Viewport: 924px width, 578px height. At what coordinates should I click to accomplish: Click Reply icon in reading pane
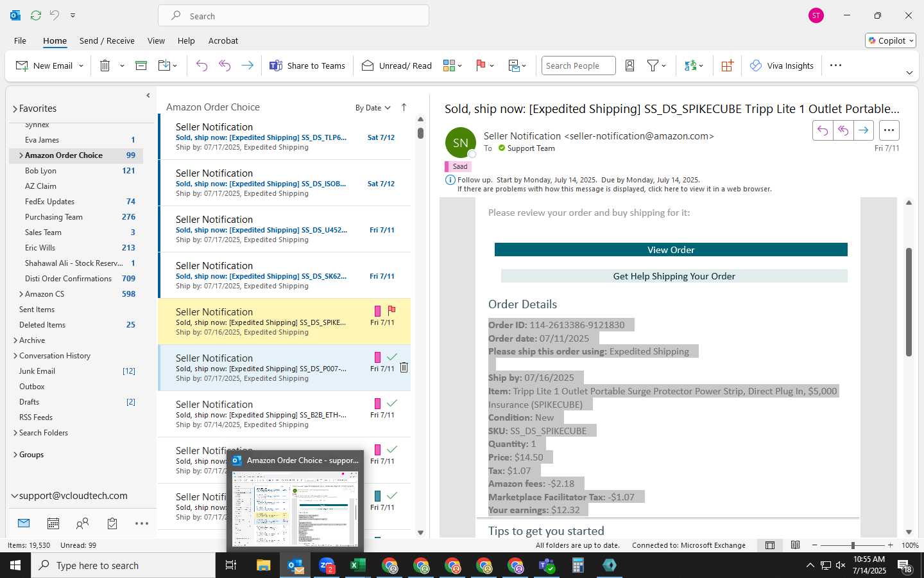click(x=823, y=130)
